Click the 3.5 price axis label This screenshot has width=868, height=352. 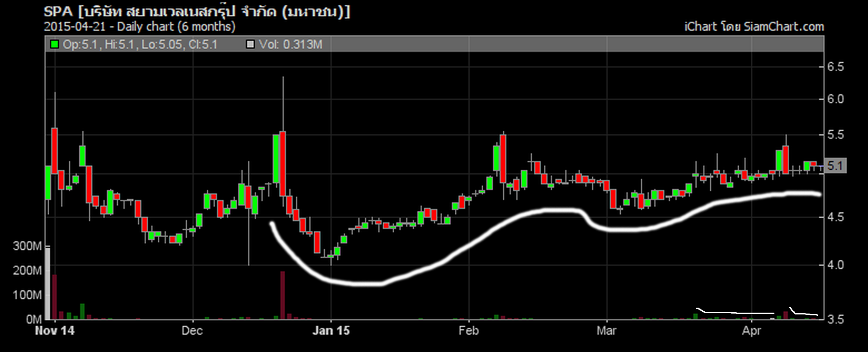pyautogui.click(x=835, y=319)
